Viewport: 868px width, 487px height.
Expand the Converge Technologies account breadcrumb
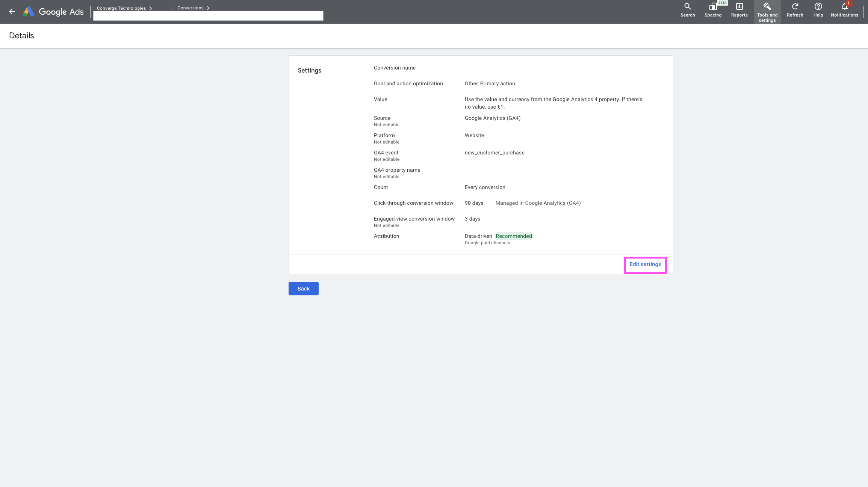(124, 8)
